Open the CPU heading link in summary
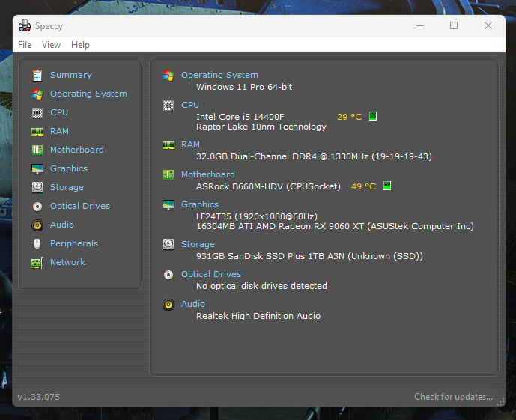516x420 pixels. 190,105
